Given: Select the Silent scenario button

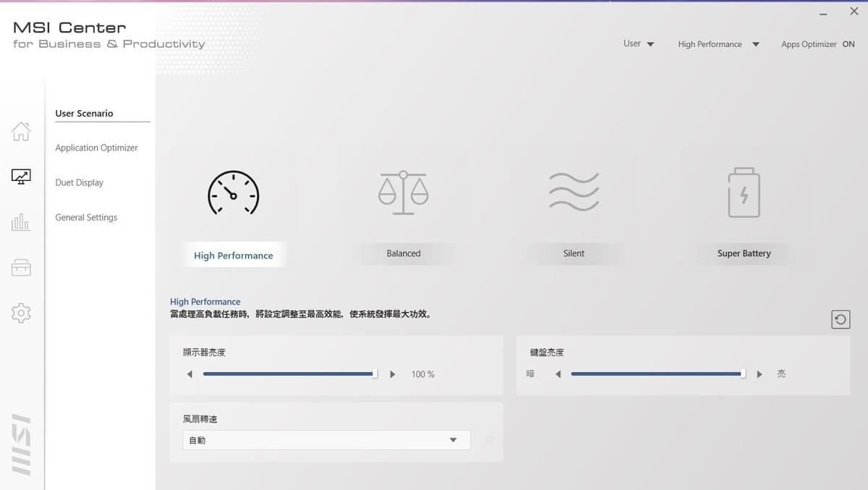Looking at the screenshot, I should pyautogui.click(x=574, y=253).
